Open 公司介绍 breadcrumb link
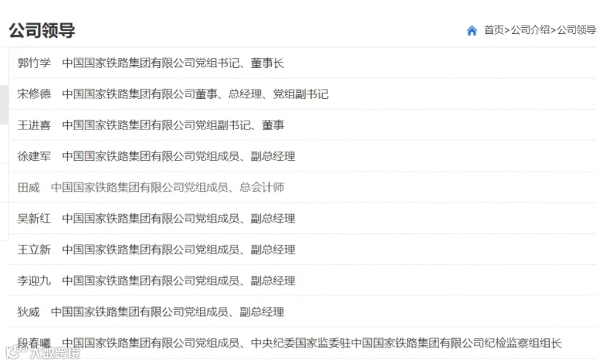 [530, 30]
